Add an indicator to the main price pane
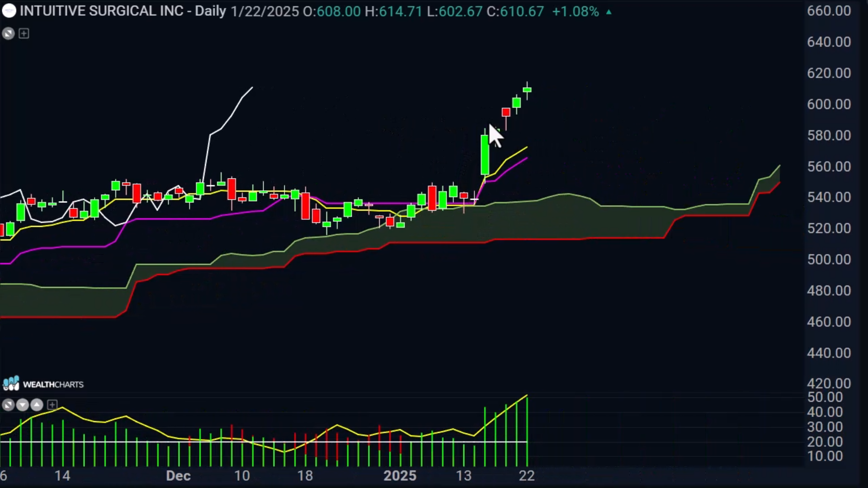This screenshot has height=488, width=868. (24, 33)
